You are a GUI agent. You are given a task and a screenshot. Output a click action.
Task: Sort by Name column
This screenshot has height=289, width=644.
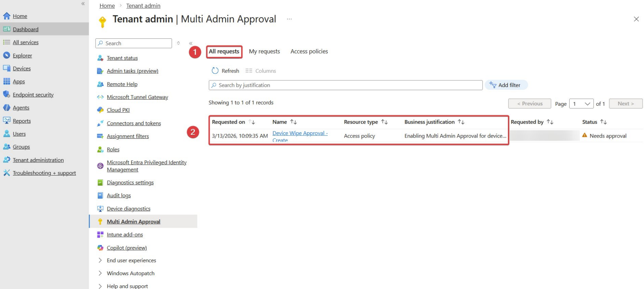pos(293,122)
